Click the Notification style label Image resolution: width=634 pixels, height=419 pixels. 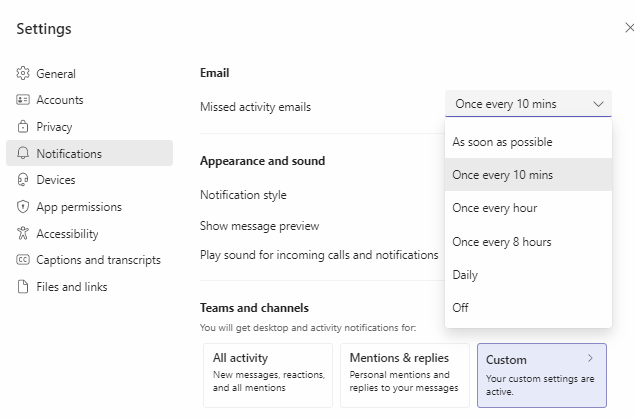tap(243, 195)
